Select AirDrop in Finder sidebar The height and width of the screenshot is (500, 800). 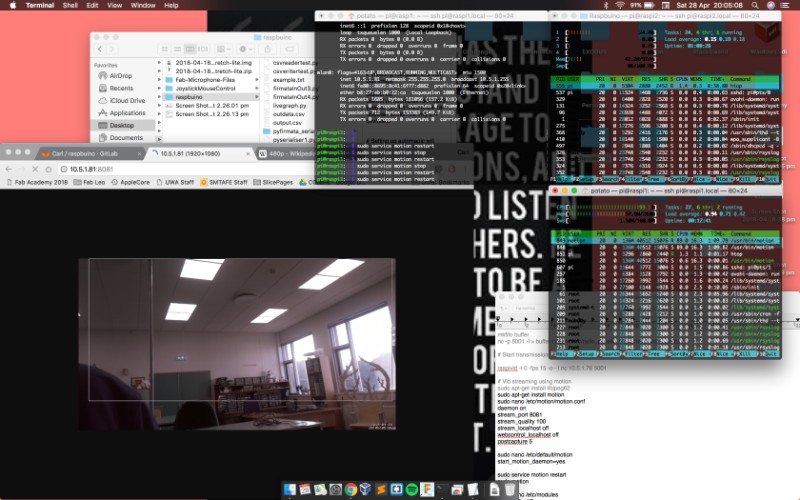[x=120, y=76]
